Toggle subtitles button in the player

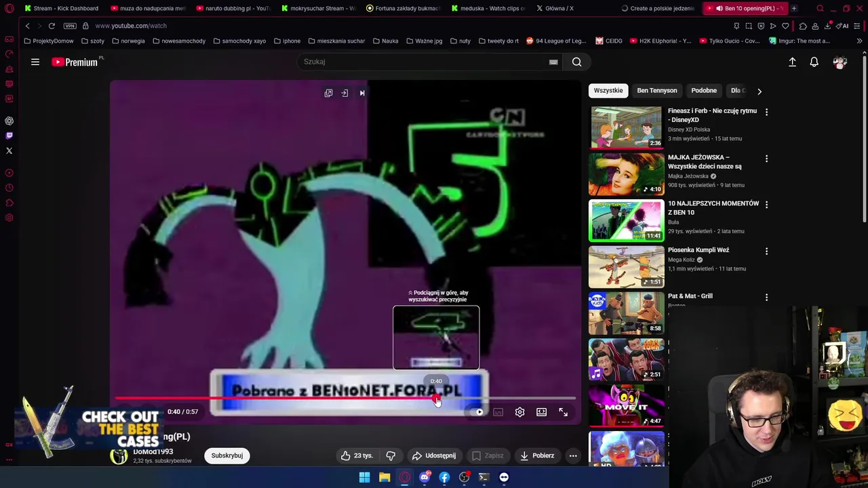tap(498, 412)
